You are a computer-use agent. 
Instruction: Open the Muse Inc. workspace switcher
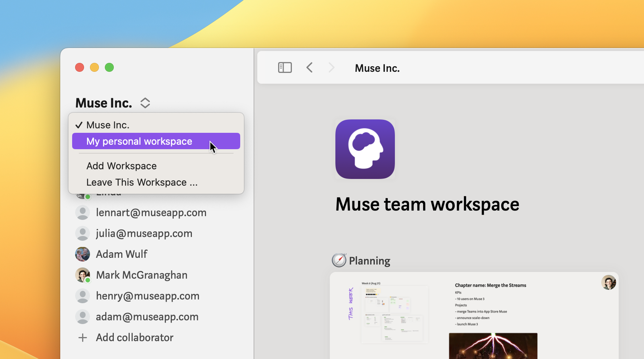pos(113,103)
